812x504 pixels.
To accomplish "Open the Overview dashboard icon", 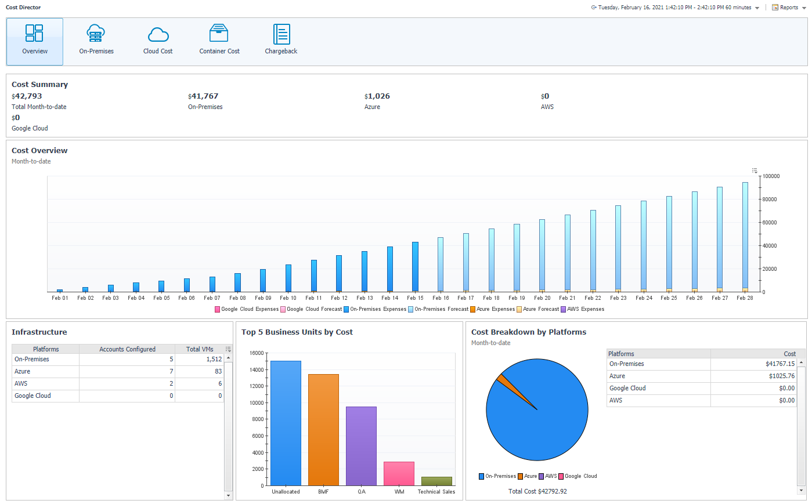I will [34, 33].
